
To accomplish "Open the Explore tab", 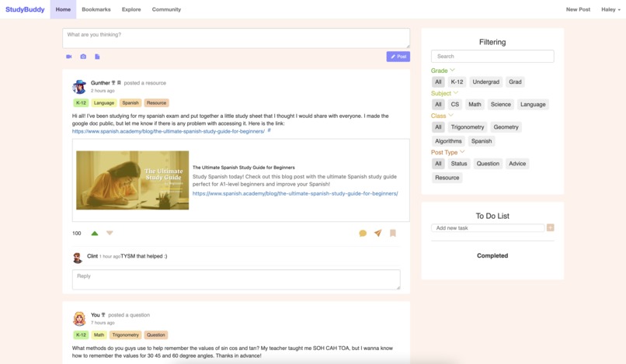I will click(x=131, y=9).
